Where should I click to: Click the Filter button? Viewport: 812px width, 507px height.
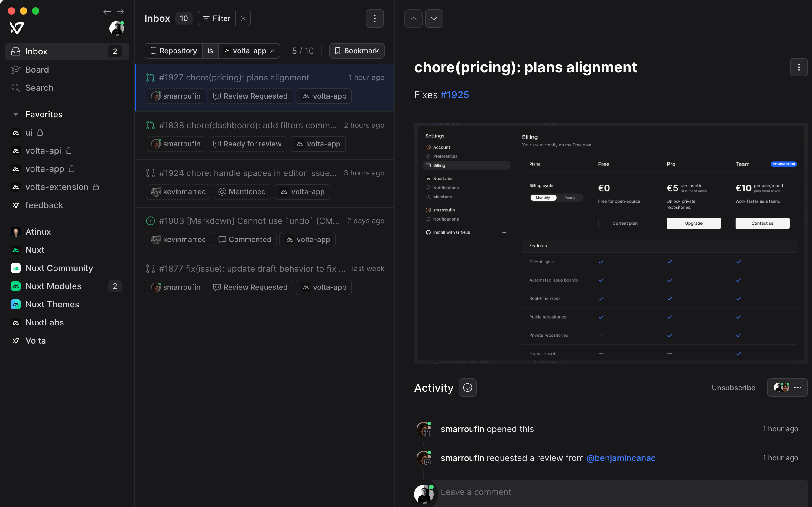click(x=216, y=18)
